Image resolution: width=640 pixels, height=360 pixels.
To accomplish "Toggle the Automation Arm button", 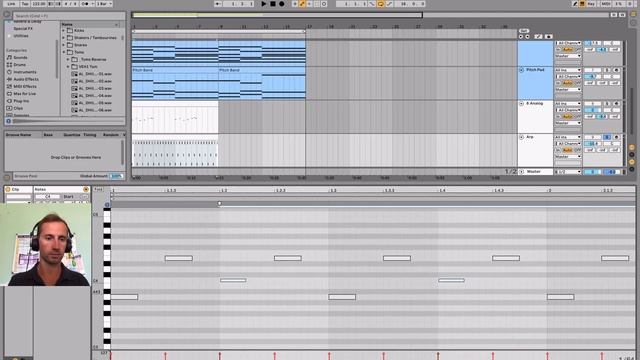I will [x=302, y=4].
